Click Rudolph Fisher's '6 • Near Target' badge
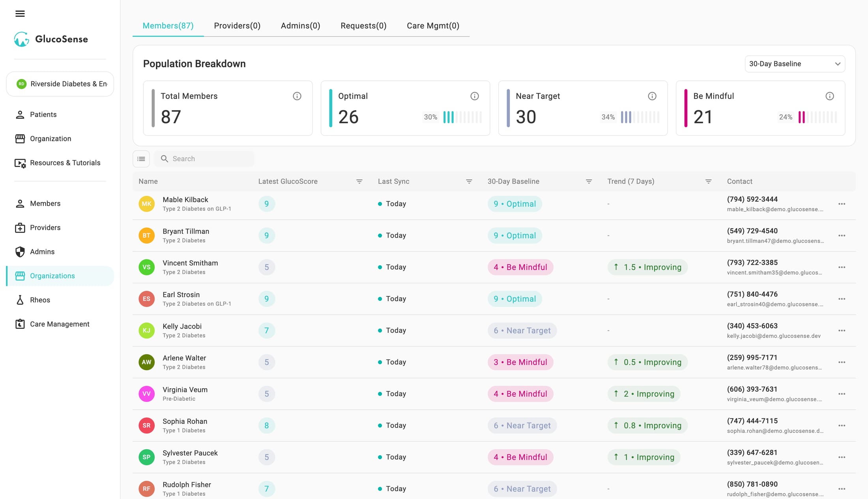Screen dimensions: 868x499 point(522,489)
